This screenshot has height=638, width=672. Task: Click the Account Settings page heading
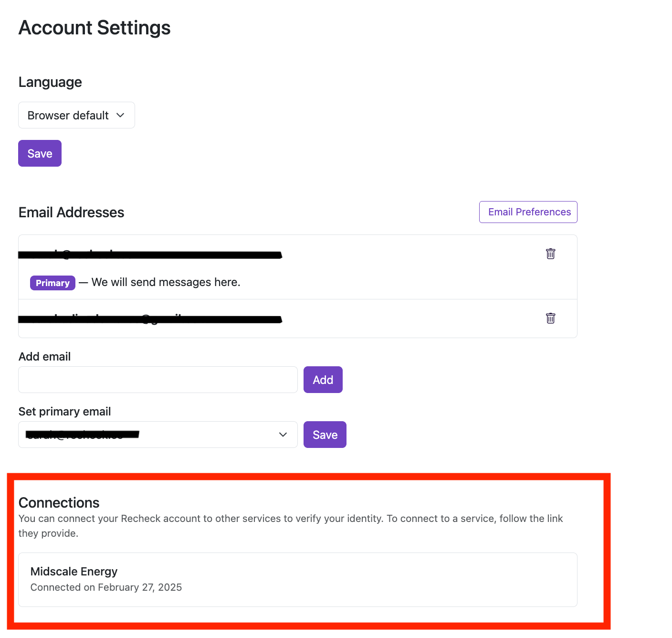(94, 28)
